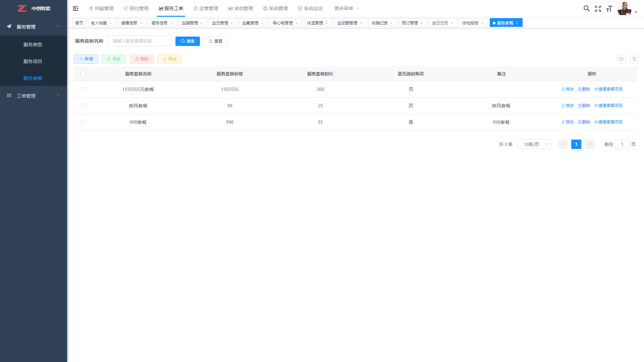
Task: Click the 服务套餐名称 search input field
Action: click(140, 41)
